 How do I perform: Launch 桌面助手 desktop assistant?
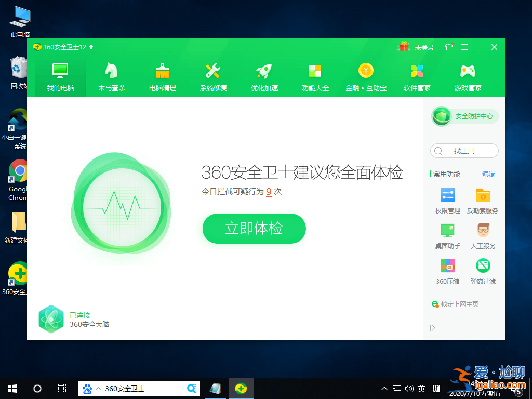pos(447,236)
